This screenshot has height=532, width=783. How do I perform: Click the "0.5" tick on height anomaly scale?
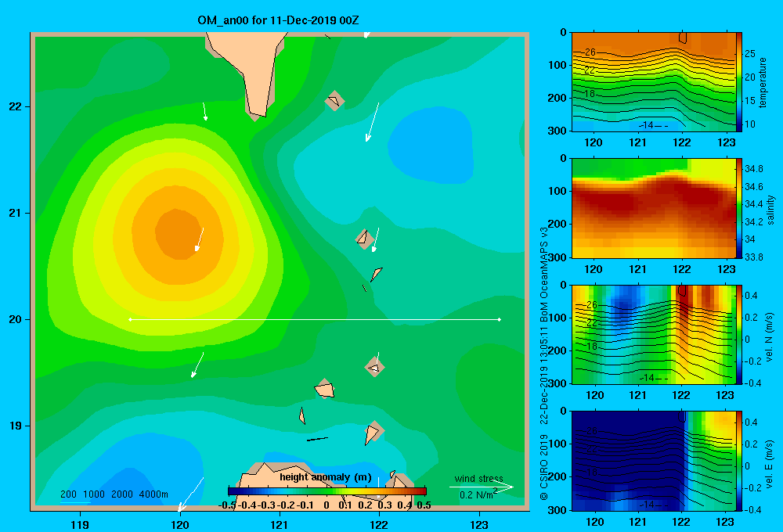(424, 505)
